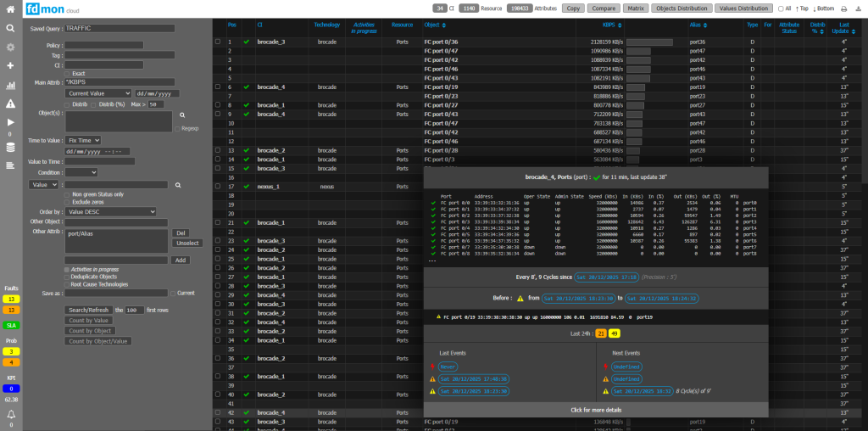Viewport: 868px width, 431px height.
Task: Open the search icon in left sidebar
Action: tap(11, 28)
